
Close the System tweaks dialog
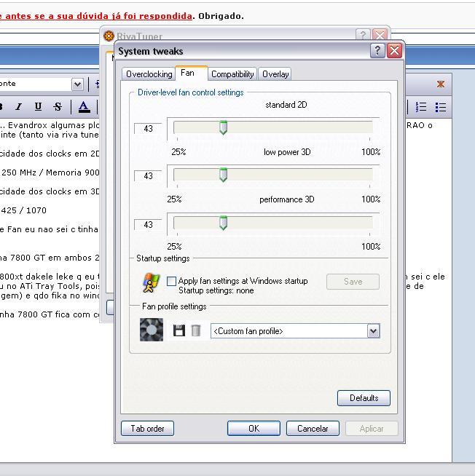click(394, 50)
